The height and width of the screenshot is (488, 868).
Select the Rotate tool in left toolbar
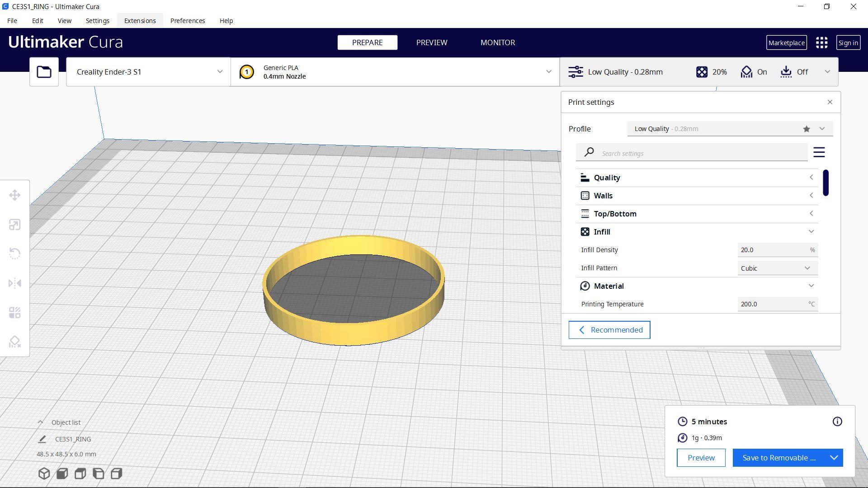coord(14,253)
